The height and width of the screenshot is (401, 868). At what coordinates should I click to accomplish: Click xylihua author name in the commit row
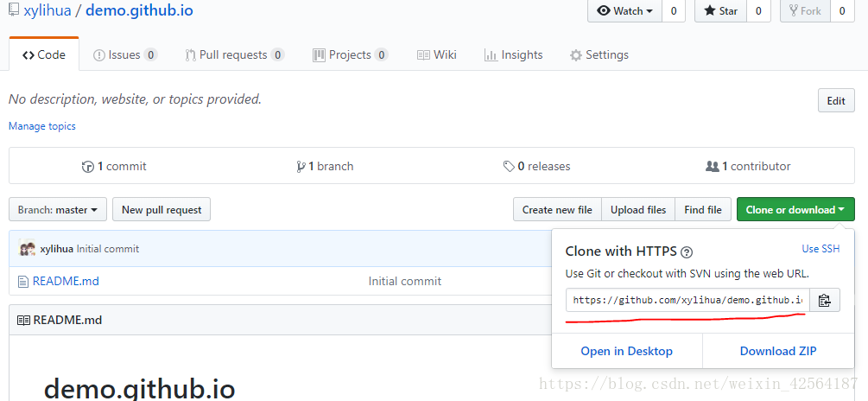click(56, 249)
